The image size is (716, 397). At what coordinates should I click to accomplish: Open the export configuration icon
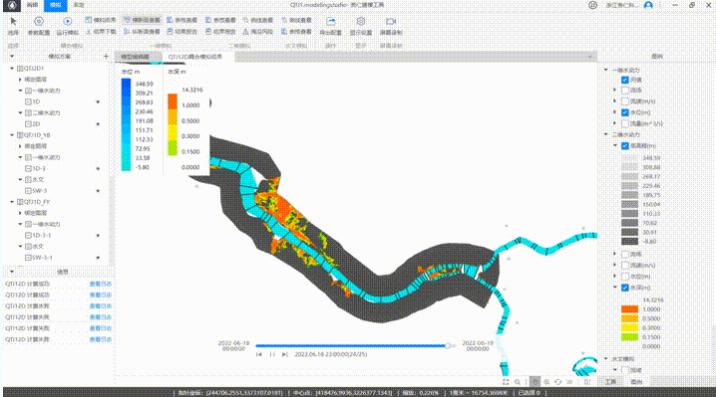[331, 21]
